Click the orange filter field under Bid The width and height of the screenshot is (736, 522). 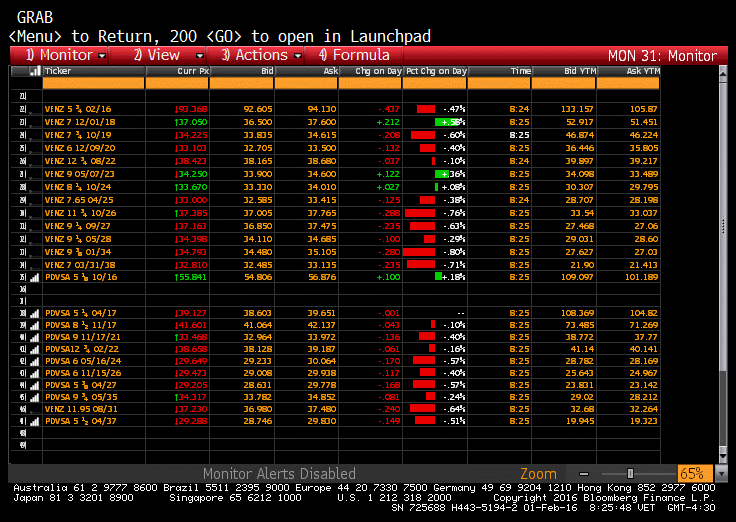point(241,83)
